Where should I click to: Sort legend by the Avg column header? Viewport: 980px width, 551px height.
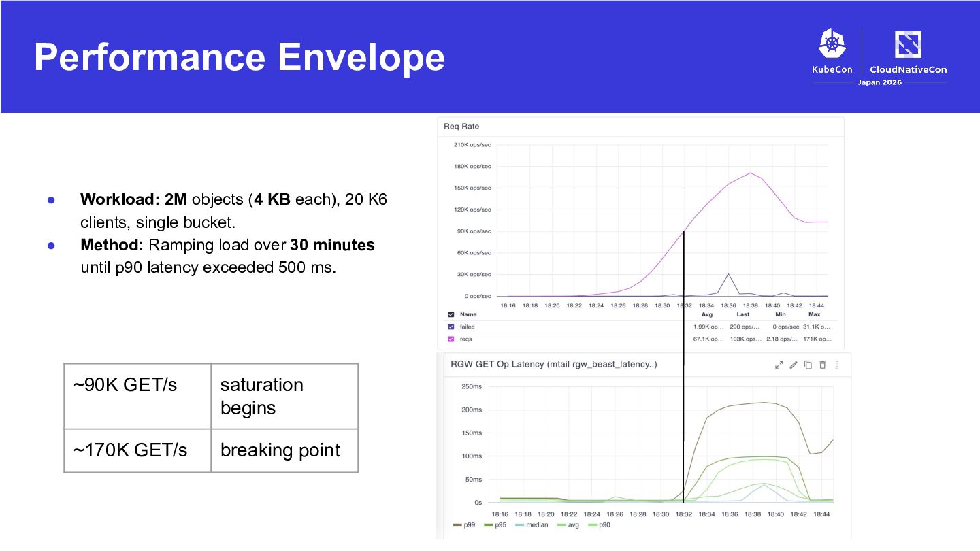pyautogui.click(x=707, y=315)
